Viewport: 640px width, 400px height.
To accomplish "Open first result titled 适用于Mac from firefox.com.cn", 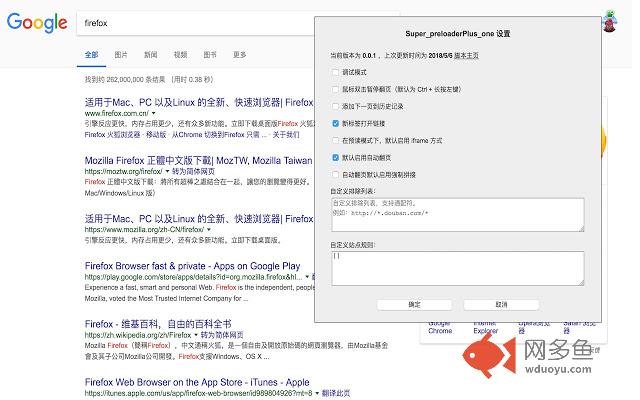I will [x=199, y=102].
